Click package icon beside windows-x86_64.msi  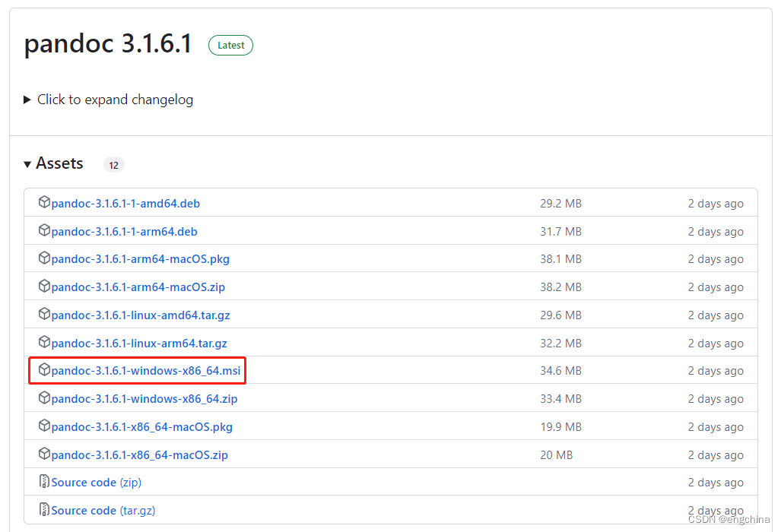tap(44, 369)
